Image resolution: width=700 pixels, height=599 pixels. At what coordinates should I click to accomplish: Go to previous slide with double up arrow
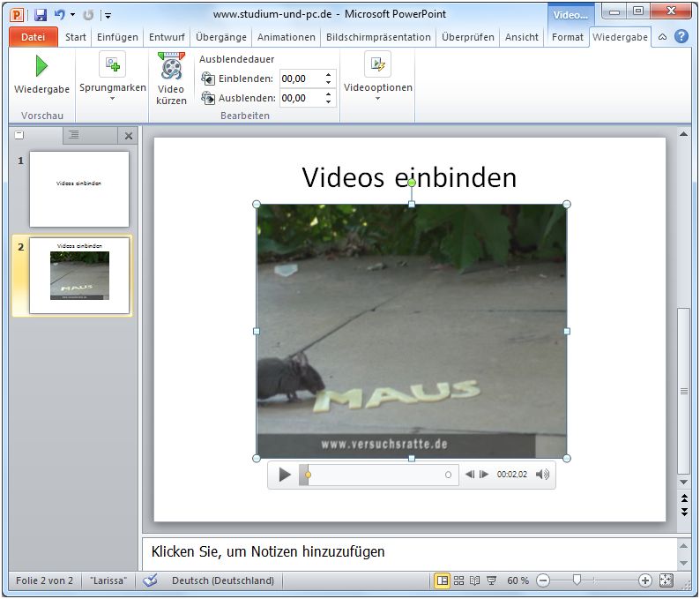click(x=684, y=498)
